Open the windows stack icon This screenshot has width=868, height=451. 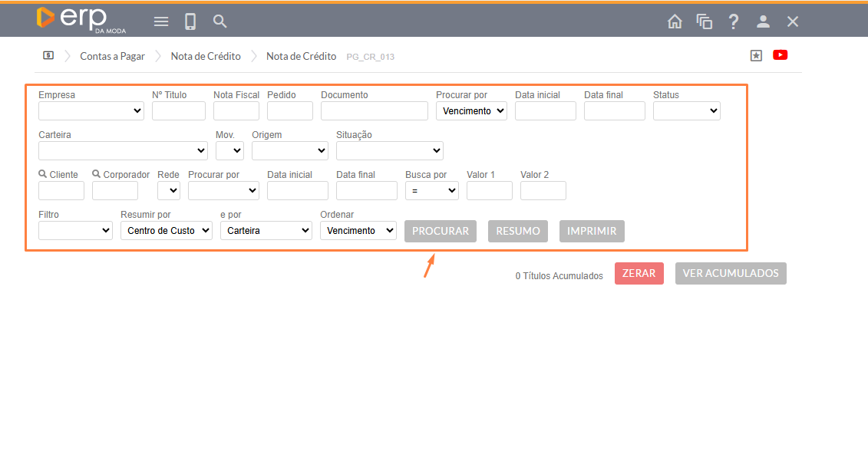tap(704, 21)
